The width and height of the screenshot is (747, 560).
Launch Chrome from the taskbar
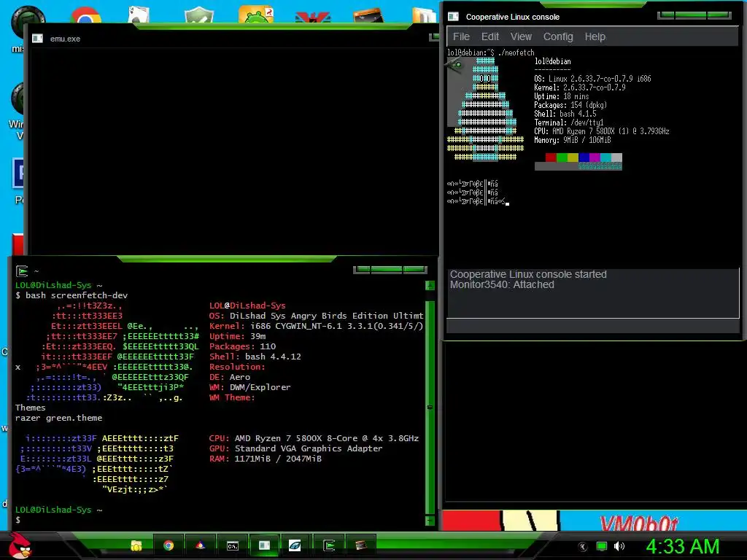click(169, 545)
